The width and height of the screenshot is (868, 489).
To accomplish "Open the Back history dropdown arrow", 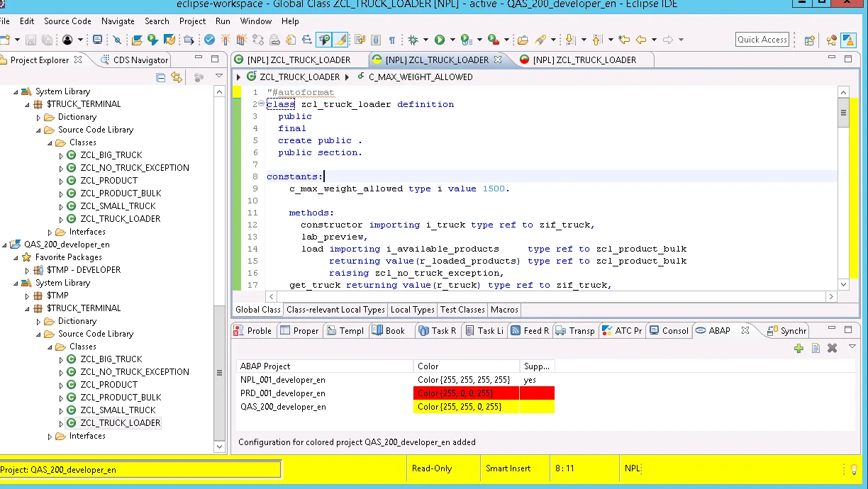I will click(654, 40).
